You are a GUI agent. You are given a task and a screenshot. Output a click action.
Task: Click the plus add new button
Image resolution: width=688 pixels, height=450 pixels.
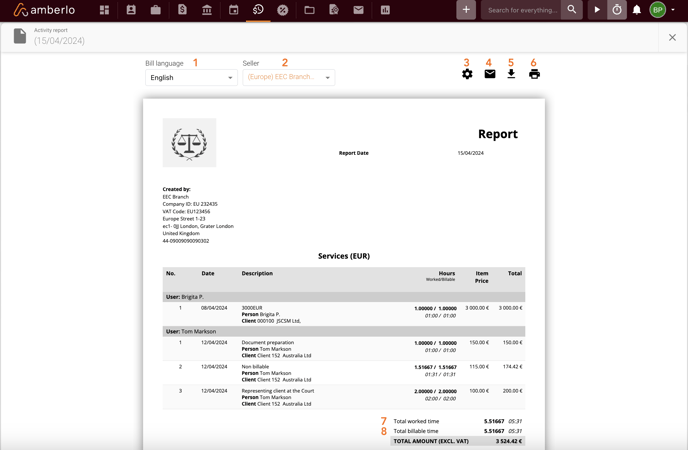[466, 10]
